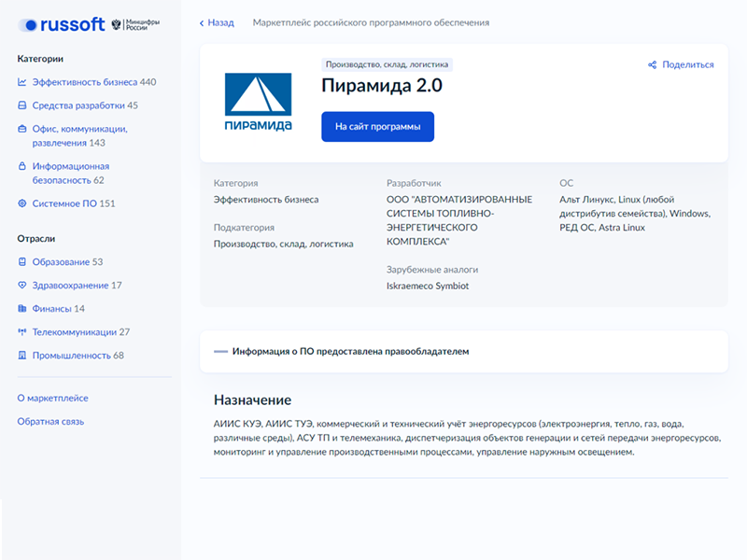Viewport: 747px width, 560px height.
Task: Select the Промышленность 68 industry
Action: (x=78, y=356)
